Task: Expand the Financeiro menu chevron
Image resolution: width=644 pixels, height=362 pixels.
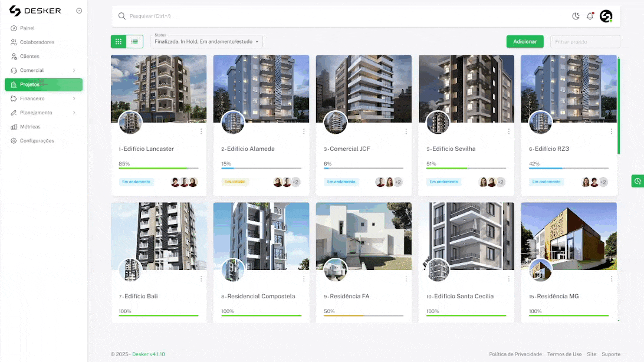Action: 74,98
